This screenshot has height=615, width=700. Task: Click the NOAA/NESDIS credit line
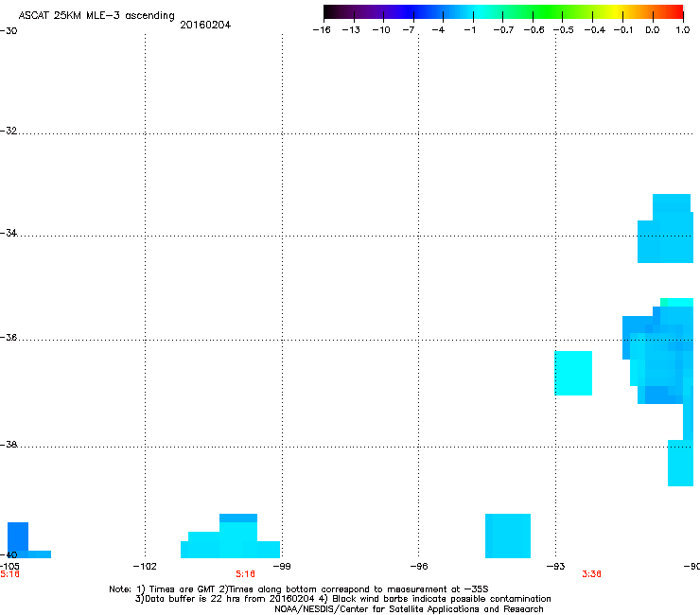(x=409, y=609)
